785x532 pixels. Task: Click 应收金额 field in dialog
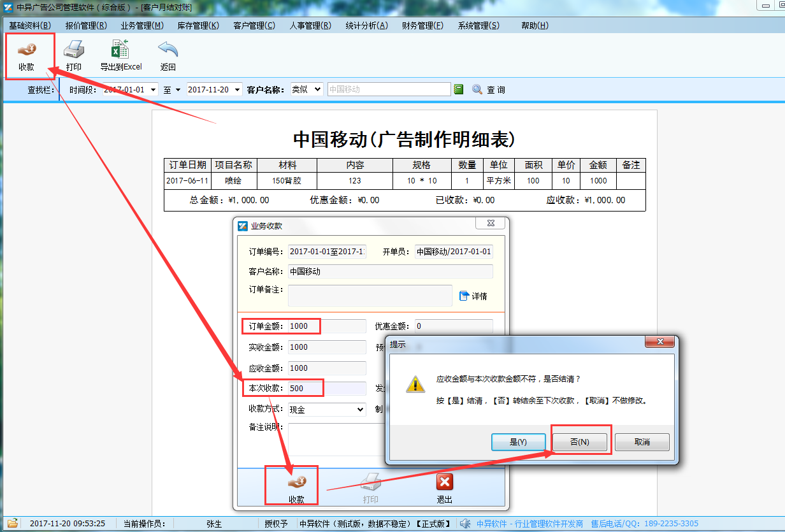tap(327, 368)
